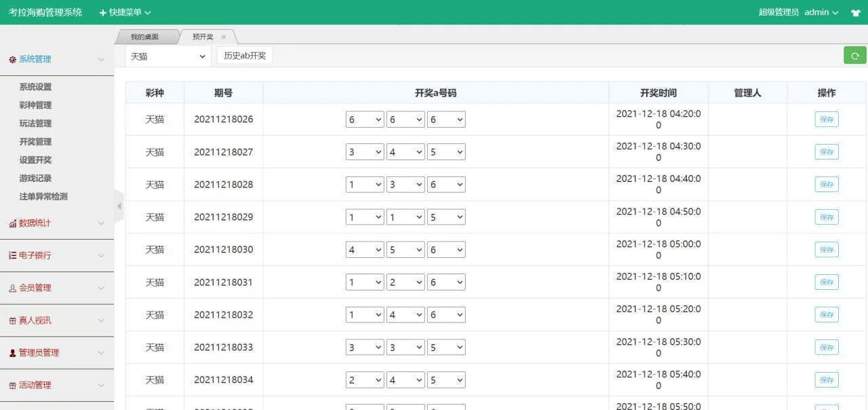Viewport: 868px width, 410px height.
Task: Open the admin user account menu
Action: (821, 12)
